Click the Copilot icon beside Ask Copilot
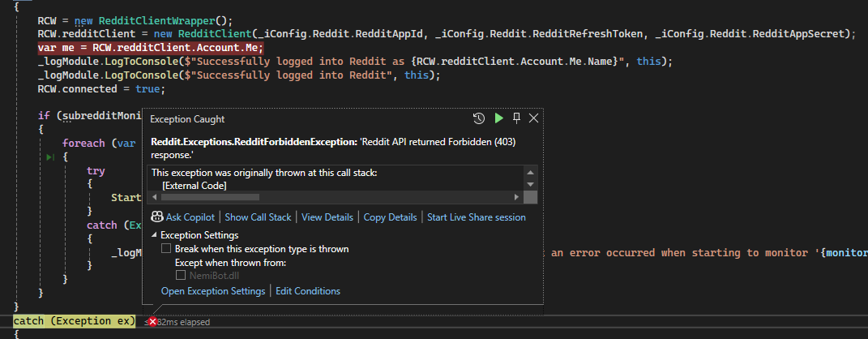The width and height of the screenshot is (868, 339). (156, 217)
